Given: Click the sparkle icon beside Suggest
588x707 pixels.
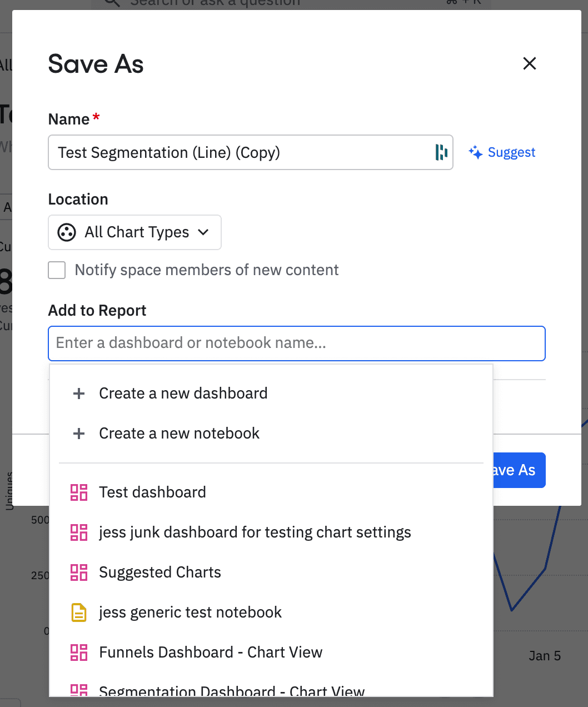Looking at the screenshot, I should click(x=475, y=152).
